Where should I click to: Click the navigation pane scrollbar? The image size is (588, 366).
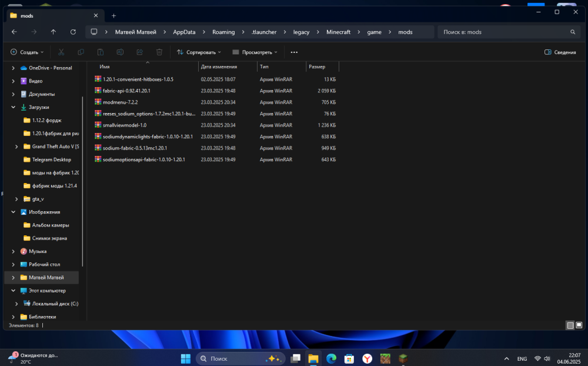(82, 182)
